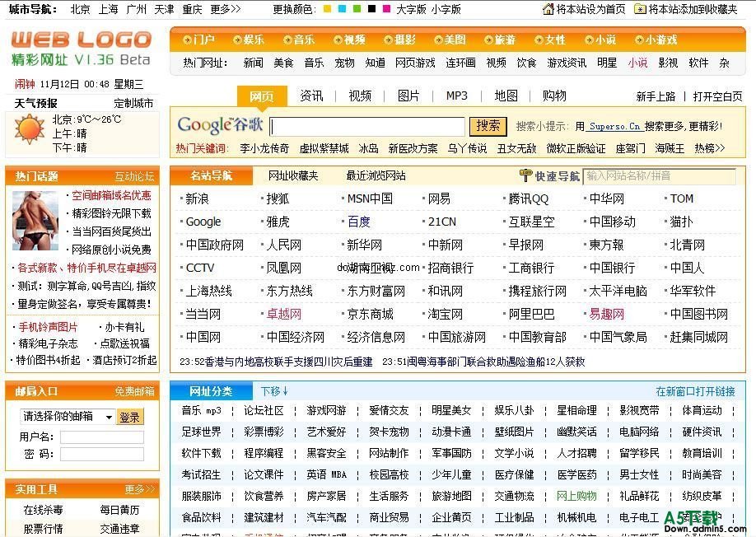Click the Google 谷歌 logo
The height and width of the screenshot is (537, 756).
click(221, 125)
